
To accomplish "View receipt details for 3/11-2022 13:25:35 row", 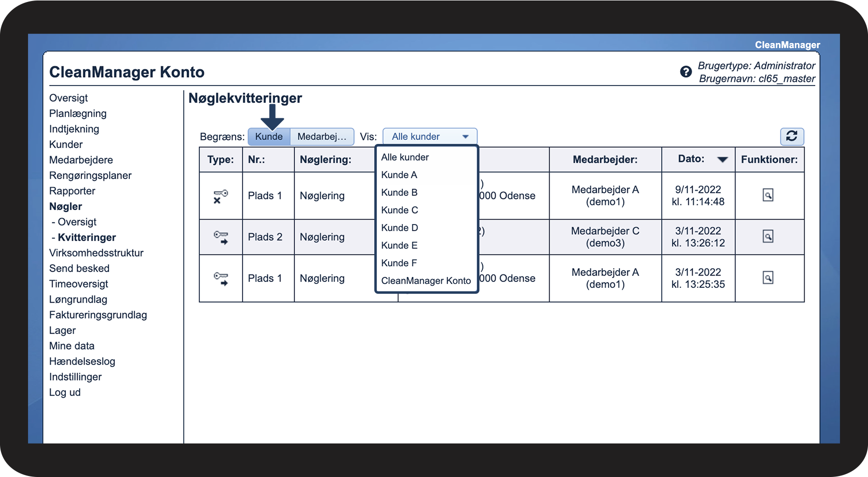I will [x=768, y=278].
